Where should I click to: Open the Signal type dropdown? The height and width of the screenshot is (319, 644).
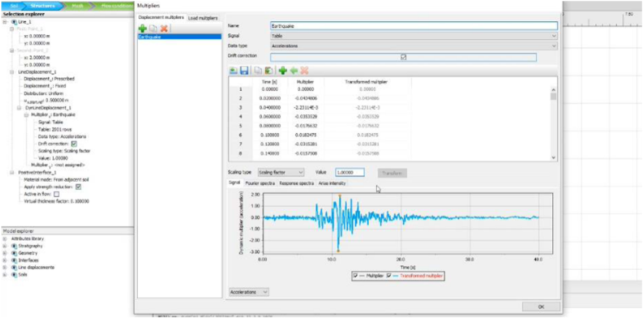pyautogui.click(x=414, y=36)
